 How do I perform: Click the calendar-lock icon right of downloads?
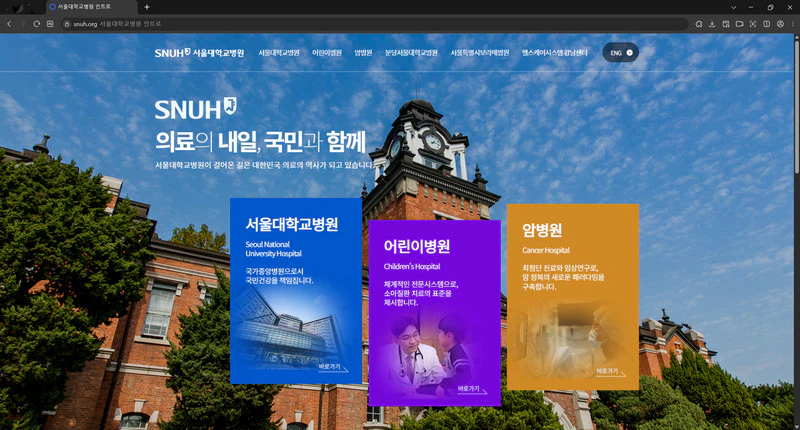(726, 24)
